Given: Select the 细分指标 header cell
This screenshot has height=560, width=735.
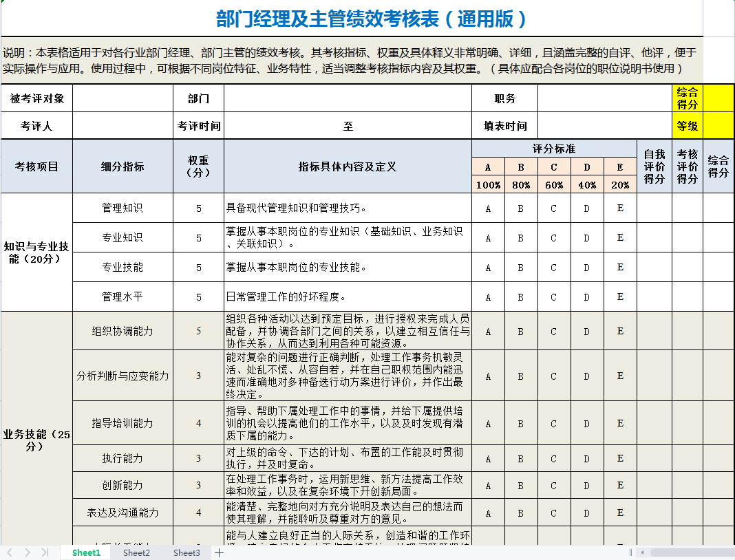Looking at the screenshot, I should point(122,166).
